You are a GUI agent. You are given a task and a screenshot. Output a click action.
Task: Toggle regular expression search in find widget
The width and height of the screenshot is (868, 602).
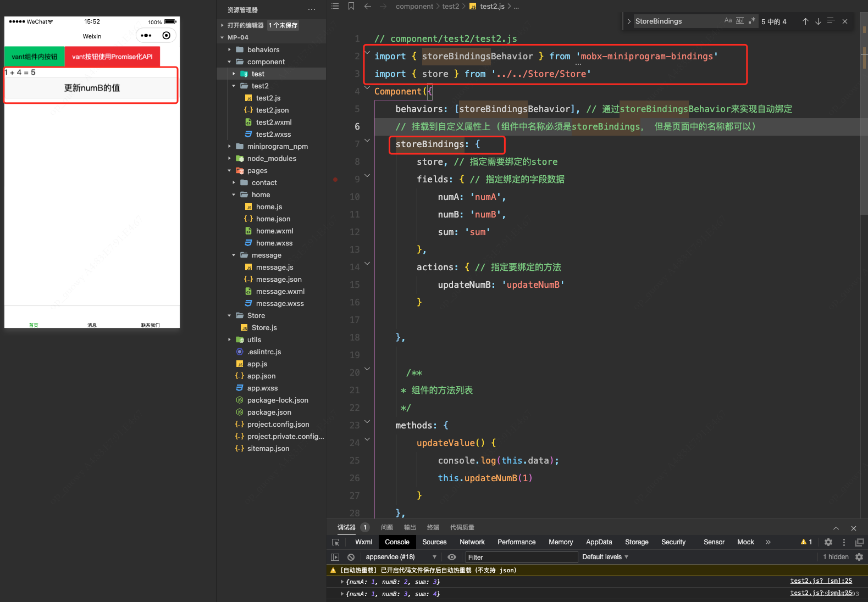point(752,20)
